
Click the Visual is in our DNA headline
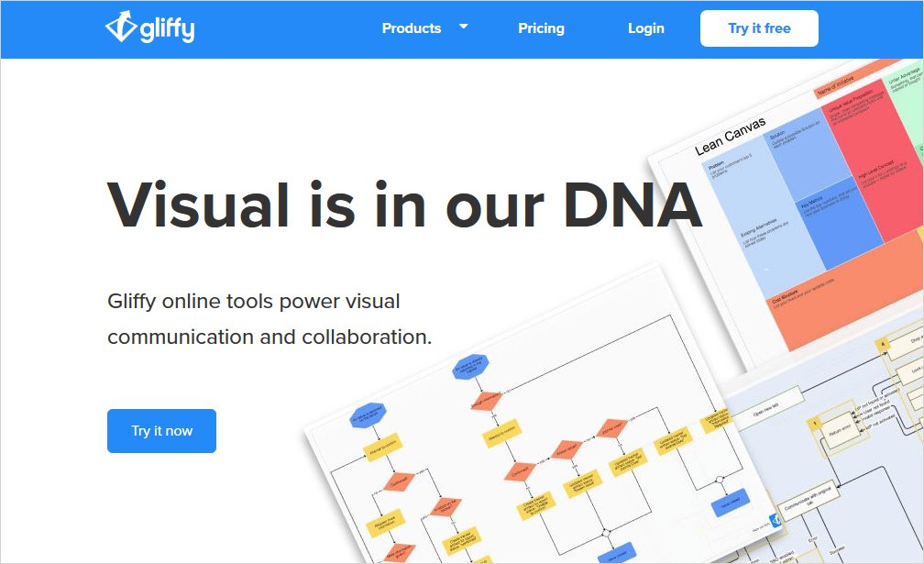[404, 204]
